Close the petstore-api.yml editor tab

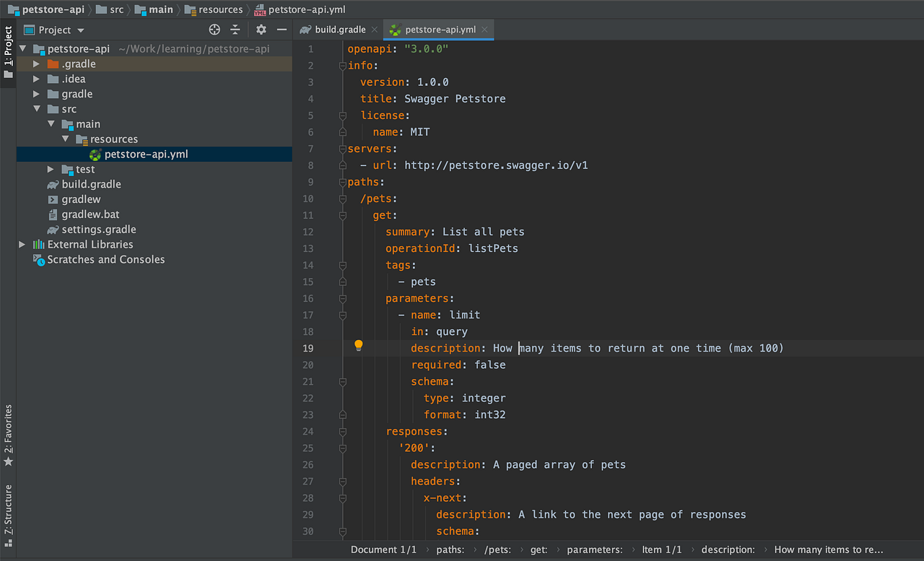tap(486, 30)
